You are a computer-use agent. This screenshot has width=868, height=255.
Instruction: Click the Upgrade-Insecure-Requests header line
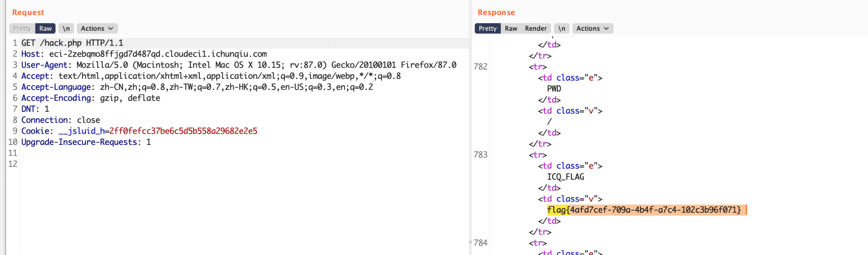[86, 142]
